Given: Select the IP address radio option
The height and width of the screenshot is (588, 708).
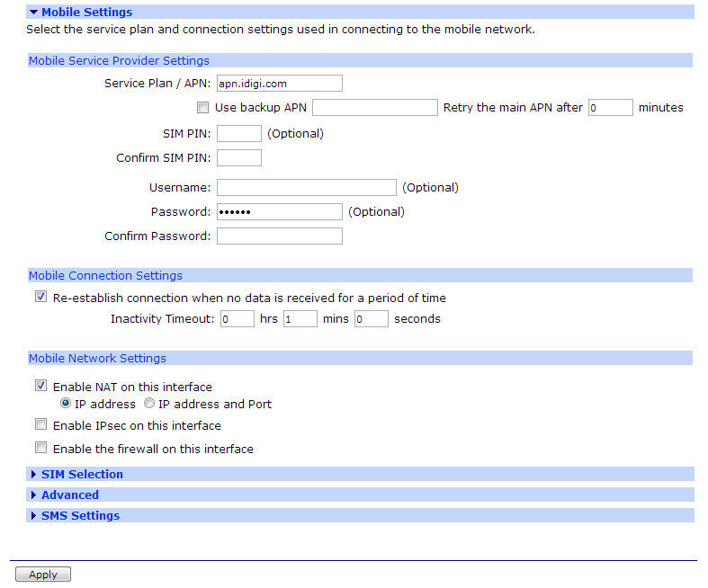Looking at the screenshot, I should click(66, 404).
